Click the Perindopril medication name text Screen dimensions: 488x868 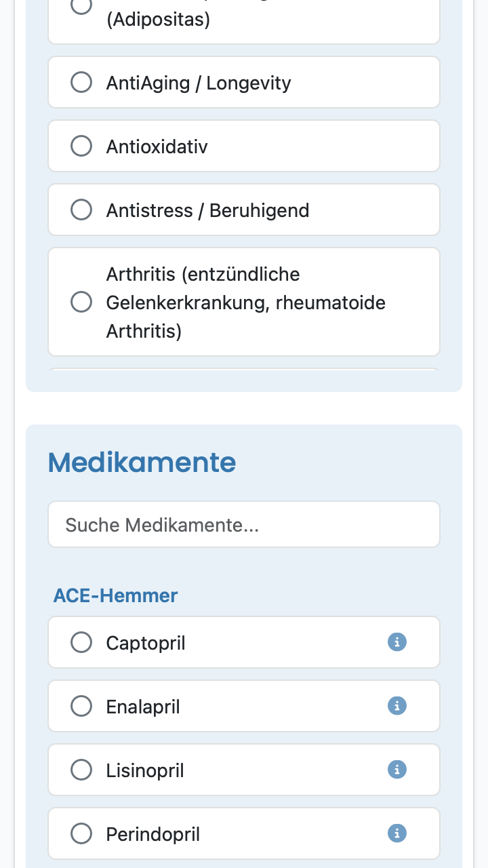153,834
